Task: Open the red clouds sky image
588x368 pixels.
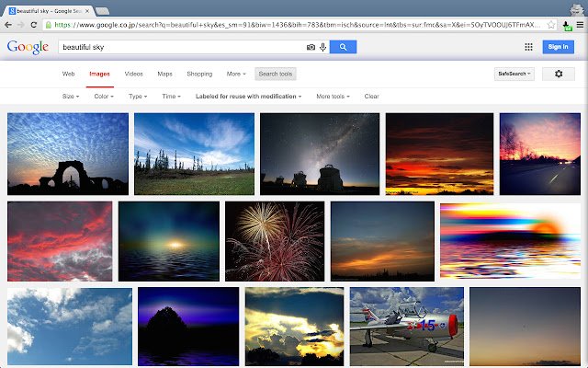Action: [x=60, y=241]
